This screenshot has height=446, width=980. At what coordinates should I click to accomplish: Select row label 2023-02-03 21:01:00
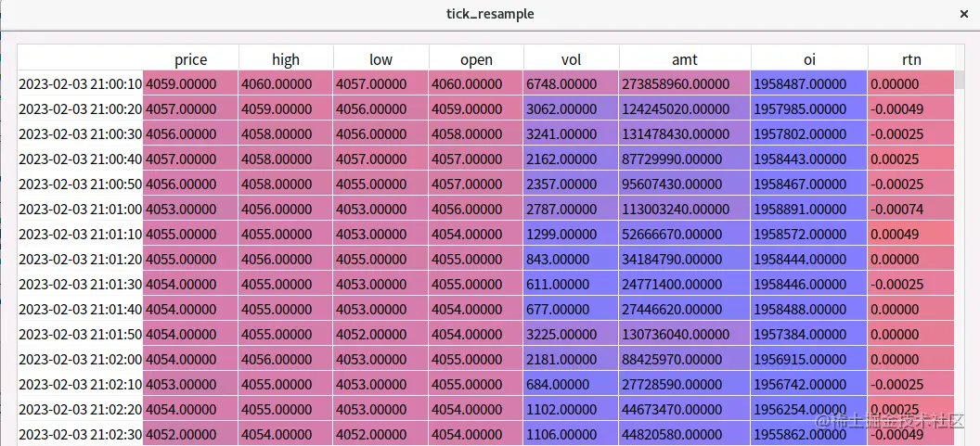coord(80,209)
